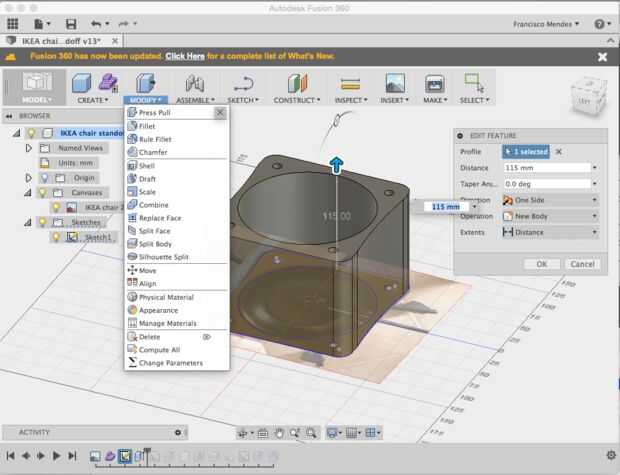Toggle lightbulb visibility for Origin folder
This screenshot has height=475, width=620.
[x=43, y=177]
